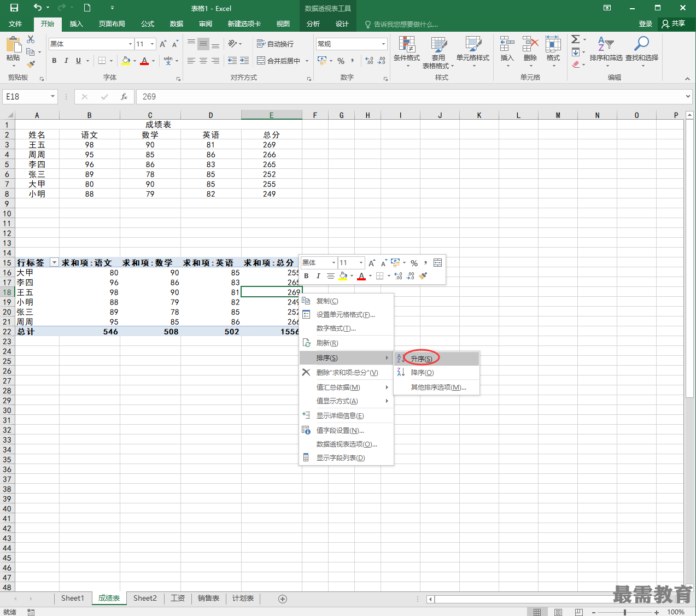The height and width of the screenshot is (616, 696).
Task: Open number format dropdown 常规
Action: [383, 44]
